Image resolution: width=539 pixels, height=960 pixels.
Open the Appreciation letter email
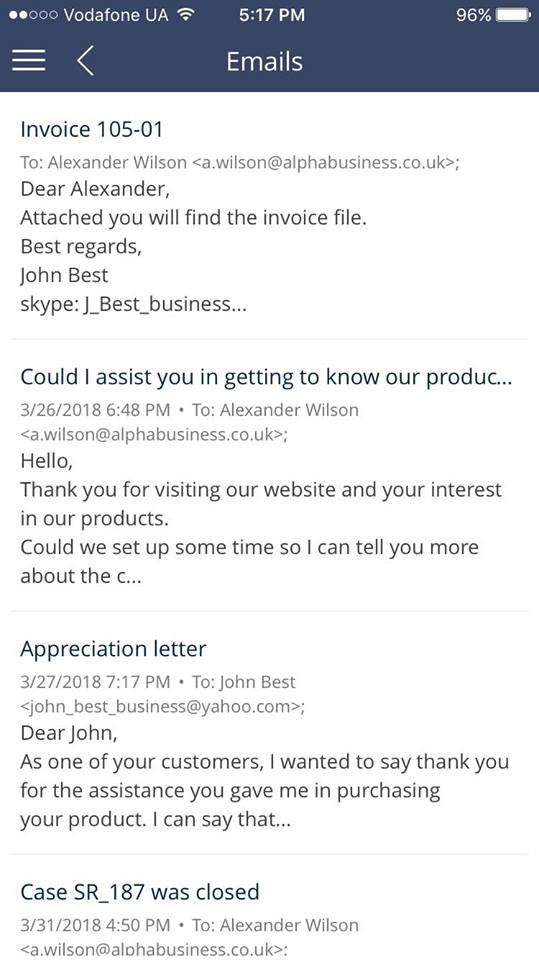click(x=270, y=733)
